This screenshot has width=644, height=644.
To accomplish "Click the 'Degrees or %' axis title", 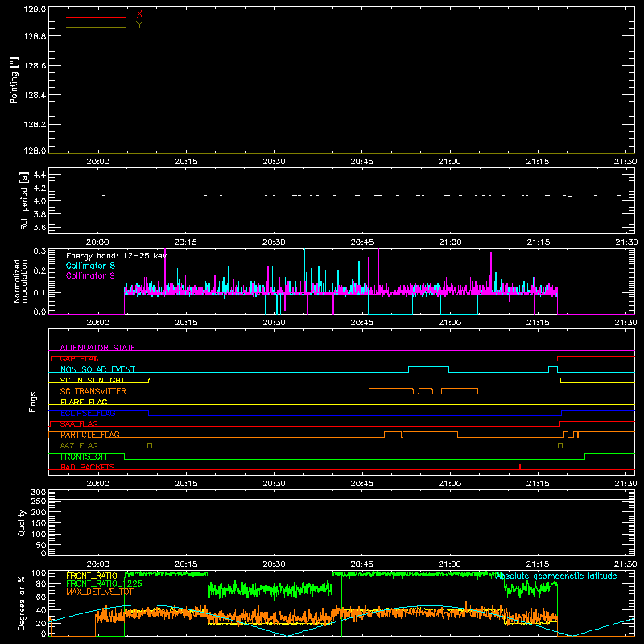I will (22, 603).
